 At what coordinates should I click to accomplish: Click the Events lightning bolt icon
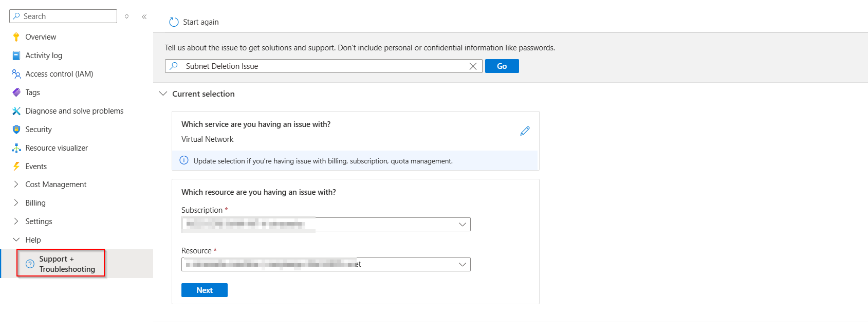[x=16, y=167]
